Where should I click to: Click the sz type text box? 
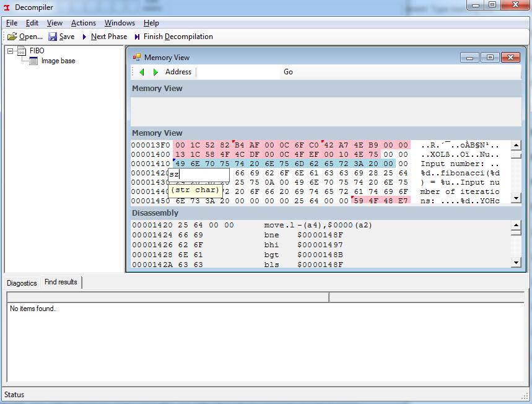(199, 175)
